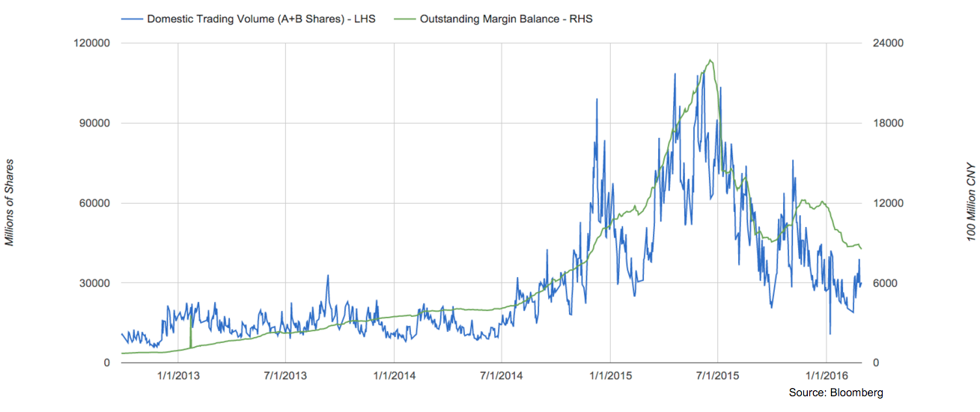980x412 pixels.
Task: Click the blue legend line swatch
Action: click(133, 19)
